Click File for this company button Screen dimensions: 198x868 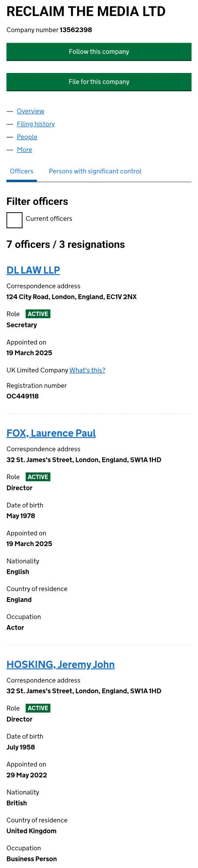click(99, 82)
